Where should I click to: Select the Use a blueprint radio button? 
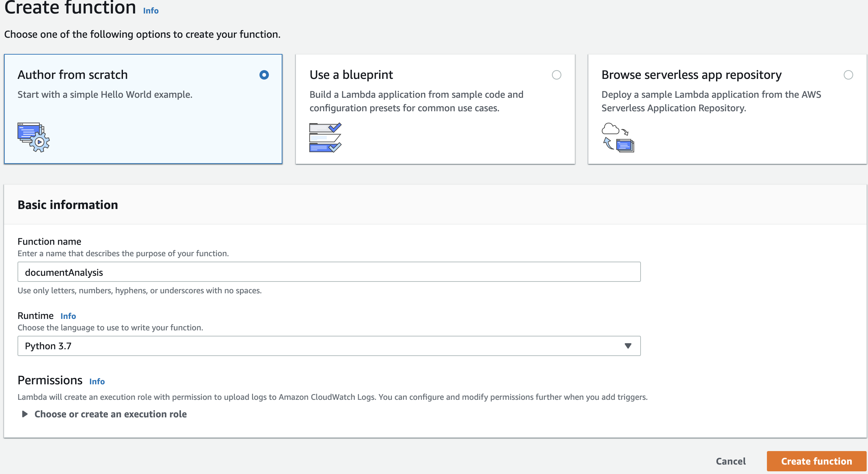(x=557, y=75)
